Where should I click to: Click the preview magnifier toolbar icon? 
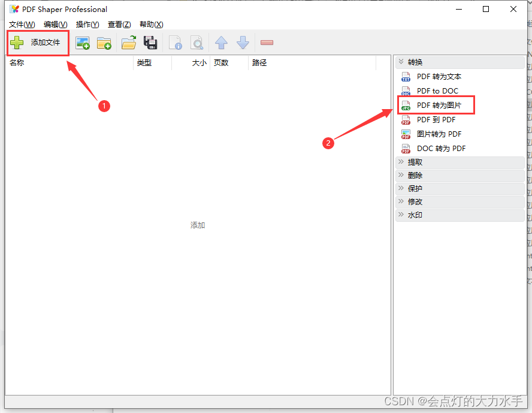(197, 43)
